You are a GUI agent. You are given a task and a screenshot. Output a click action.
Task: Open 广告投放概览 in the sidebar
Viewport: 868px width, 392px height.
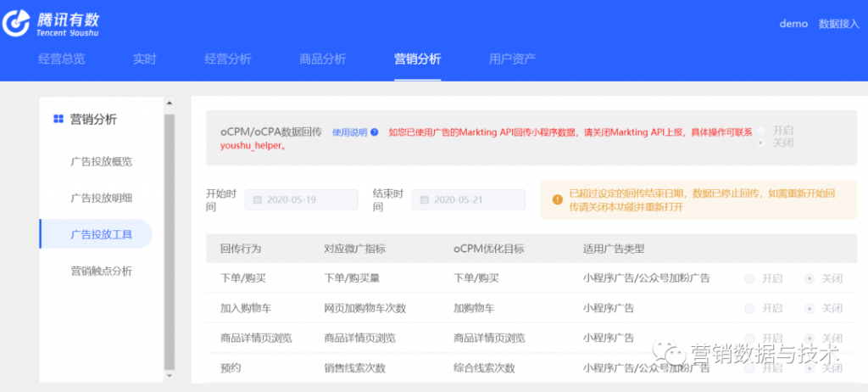pos(101,161)
